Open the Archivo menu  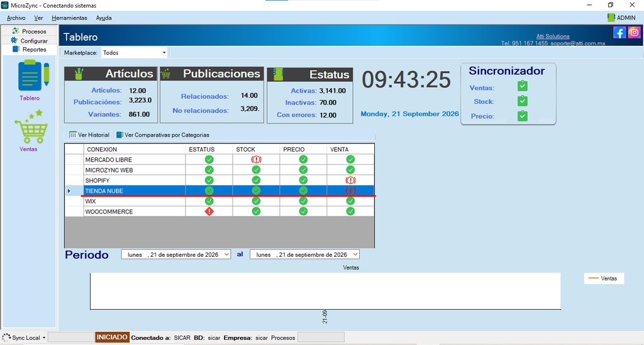click(16, 18)
